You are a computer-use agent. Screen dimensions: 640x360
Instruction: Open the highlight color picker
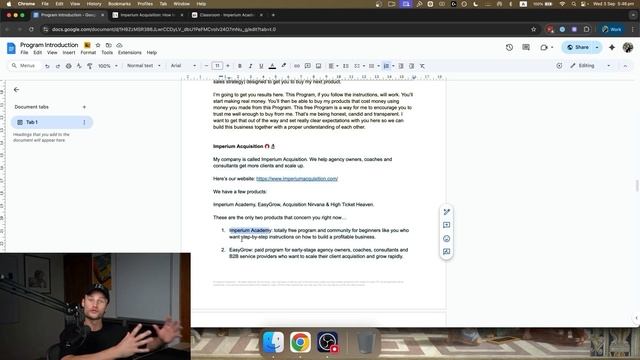(284, 66)
